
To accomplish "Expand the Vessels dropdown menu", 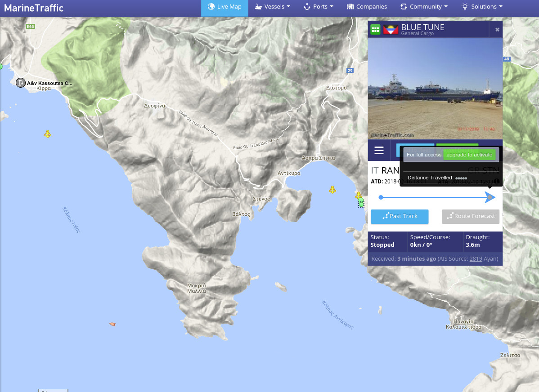I will click(x=273, y=7).
